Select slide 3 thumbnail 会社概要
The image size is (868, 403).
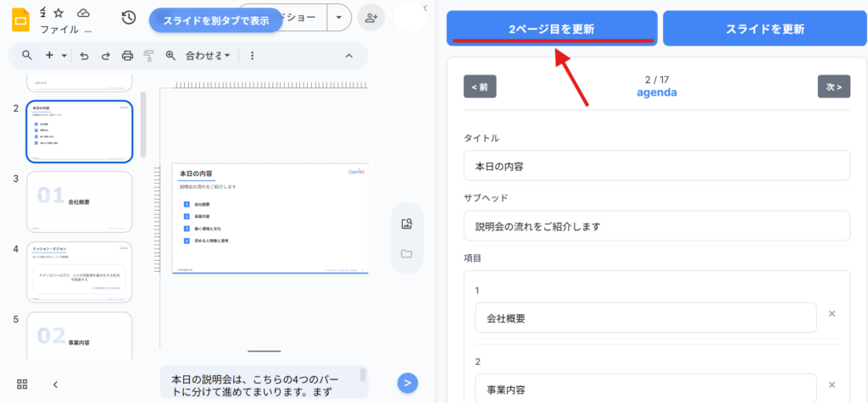point(79,201)
